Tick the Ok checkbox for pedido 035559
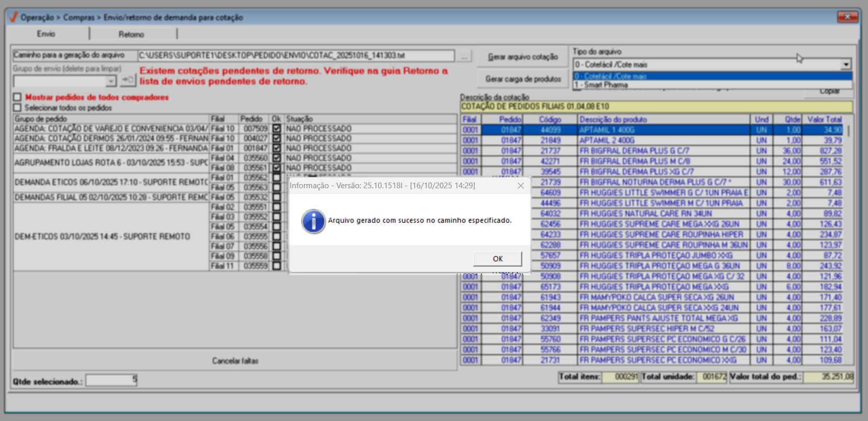 [277, 266]
